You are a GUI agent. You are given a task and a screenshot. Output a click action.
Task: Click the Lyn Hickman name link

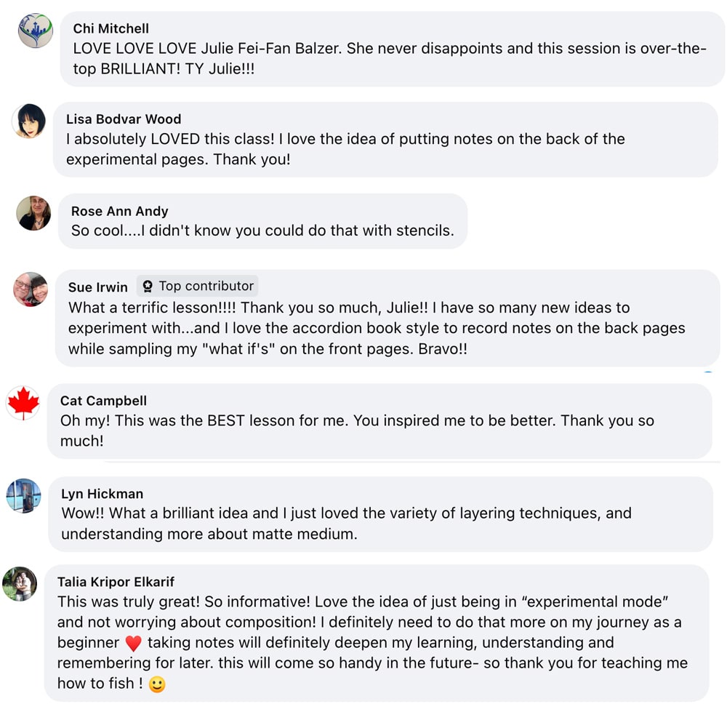click(102, 494)
